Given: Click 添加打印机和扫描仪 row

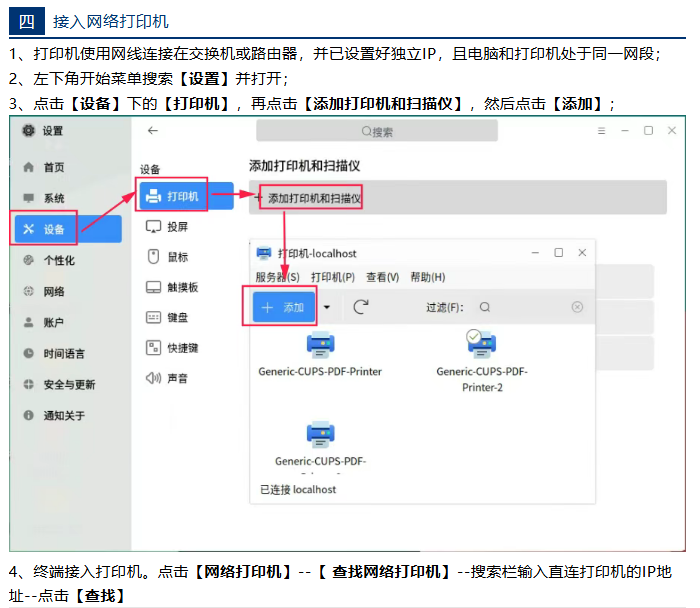Looking at the screenshot, I should [457, 198].
